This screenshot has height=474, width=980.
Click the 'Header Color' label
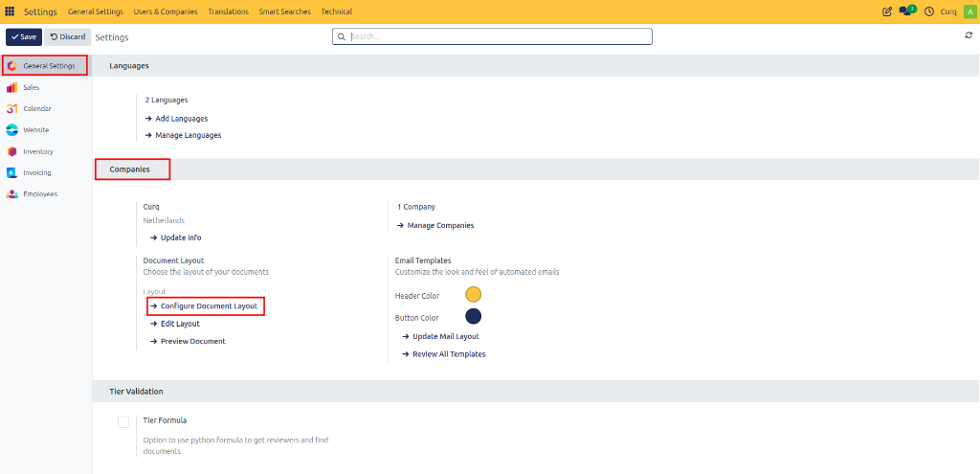coord(417,295)
